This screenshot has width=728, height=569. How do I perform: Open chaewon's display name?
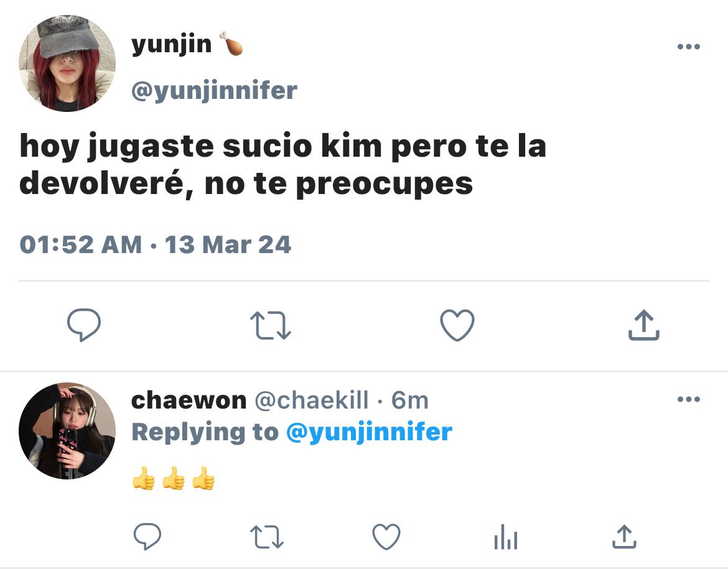click(189, 400)
